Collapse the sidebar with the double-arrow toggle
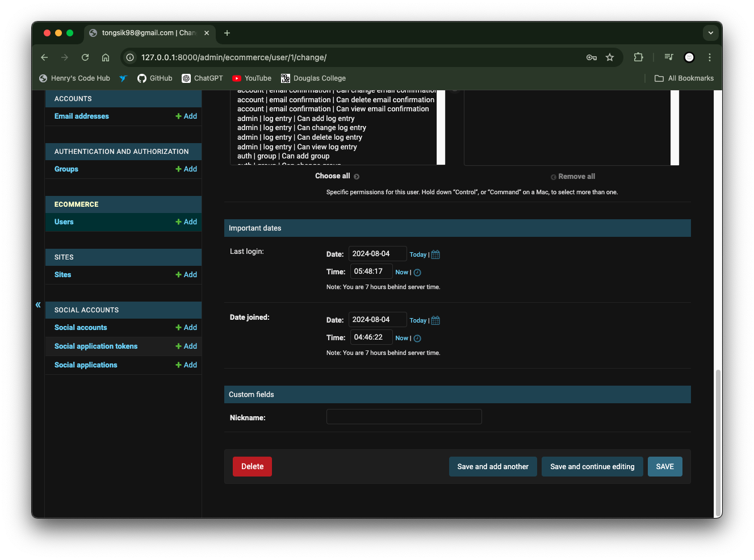 tap(38, 305)
